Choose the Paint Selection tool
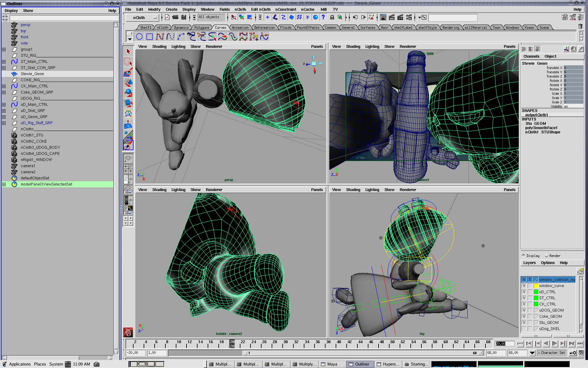This screenshot has width=588, height=368. (128, 72)
